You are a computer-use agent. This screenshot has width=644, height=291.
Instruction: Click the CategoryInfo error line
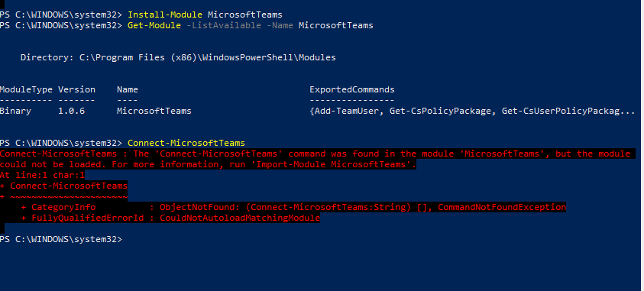tap(293, 207)
